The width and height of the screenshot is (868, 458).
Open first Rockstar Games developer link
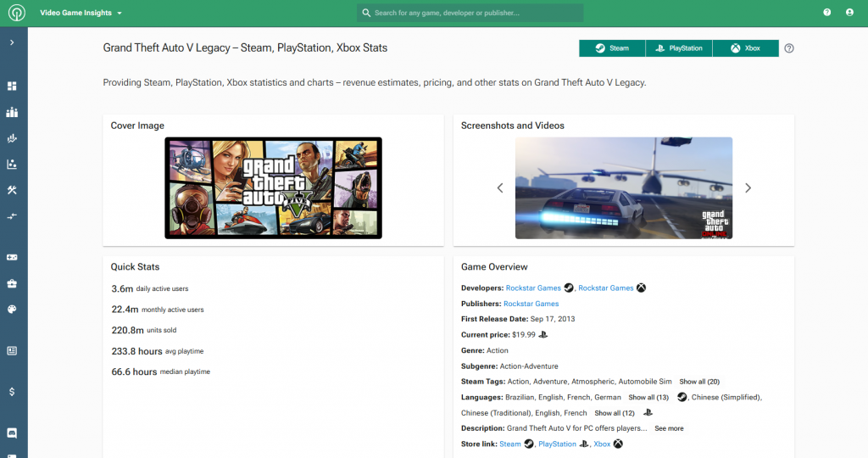[x=533, y=288]
